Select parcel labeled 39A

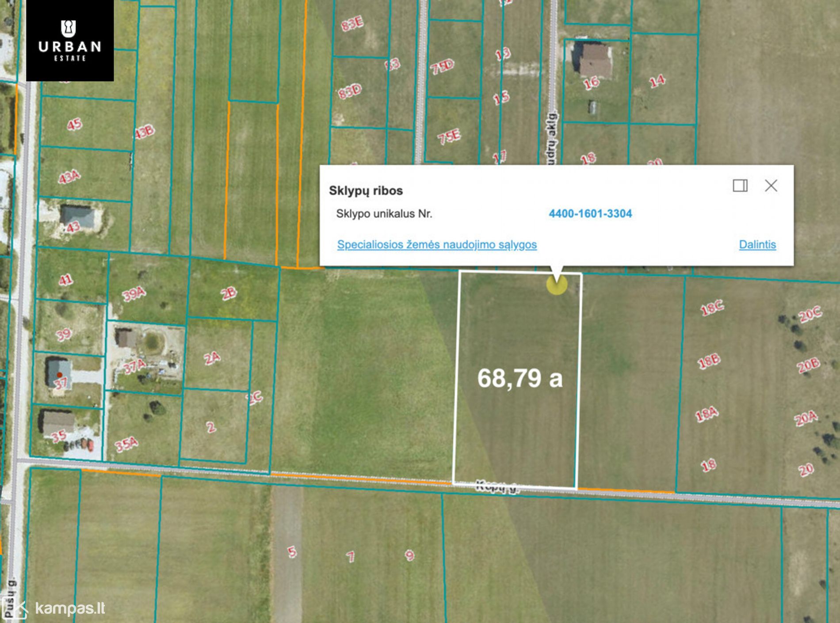coord(134,293)
